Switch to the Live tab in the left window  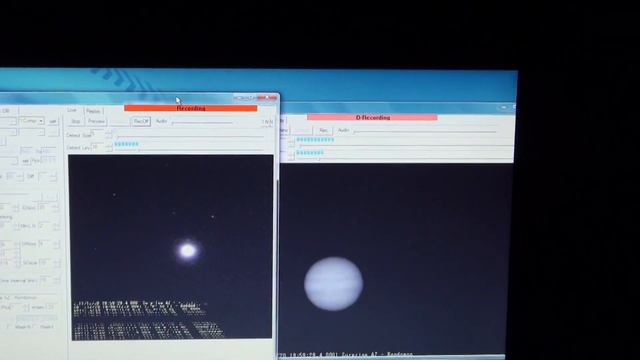(x=72, y=110)
